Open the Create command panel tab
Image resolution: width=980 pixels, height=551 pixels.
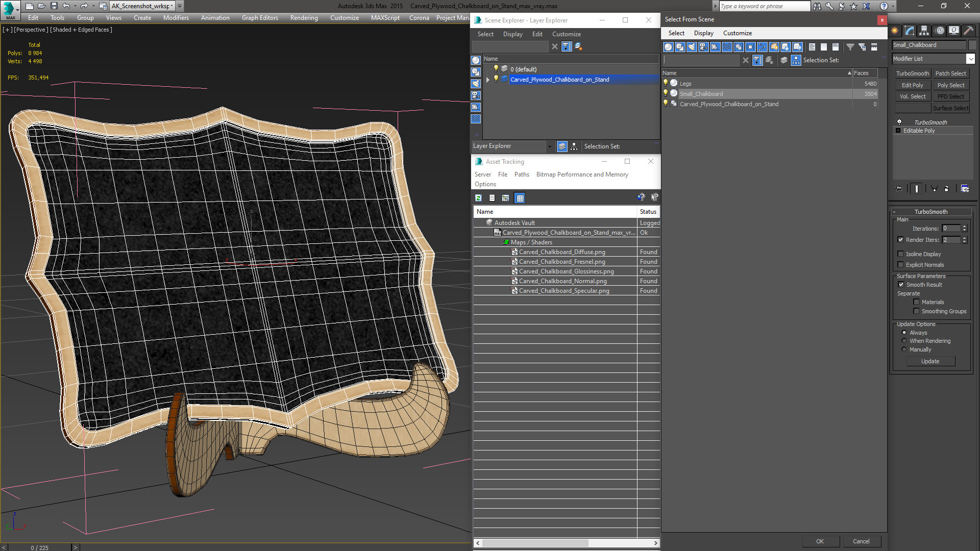tap(895, 31)
